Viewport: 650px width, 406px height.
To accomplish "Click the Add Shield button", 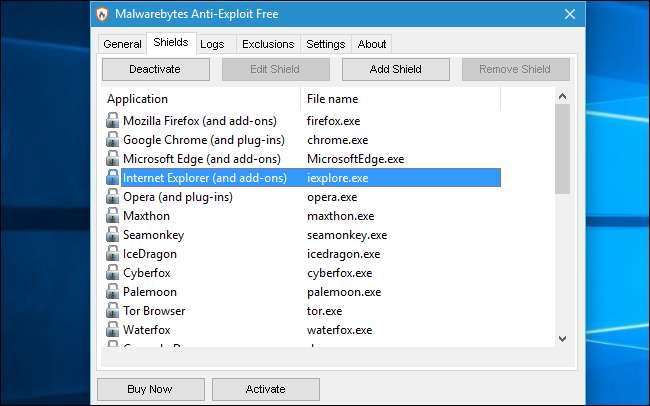I will (395, 70).
